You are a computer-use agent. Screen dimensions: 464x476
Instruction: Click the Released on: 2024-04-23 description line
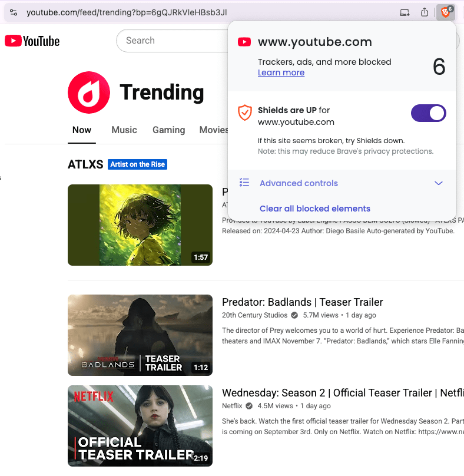click(338, 231)
